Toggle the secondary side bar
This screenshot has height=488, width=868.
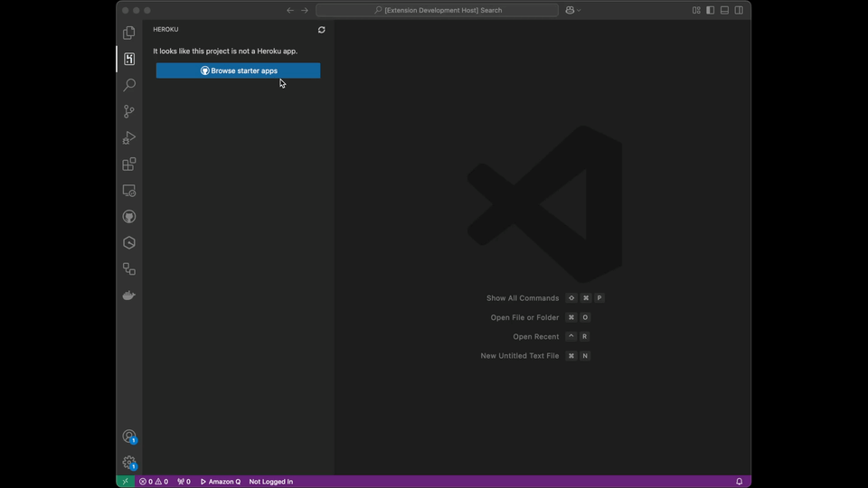pyautogui.click(x=739, y=10)
